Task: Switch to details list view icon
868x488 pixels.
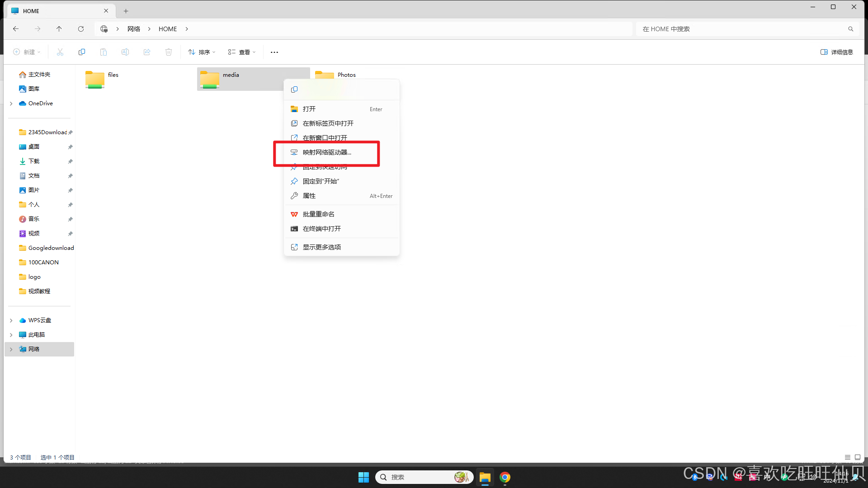Action: click(848, 457)
